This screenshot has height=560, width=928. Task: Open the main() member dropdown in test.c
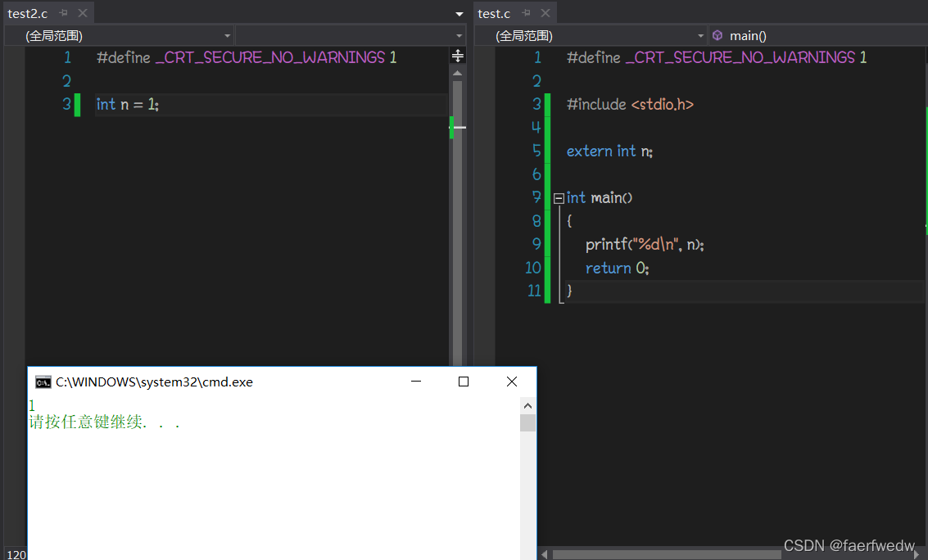tap(818, 35)
